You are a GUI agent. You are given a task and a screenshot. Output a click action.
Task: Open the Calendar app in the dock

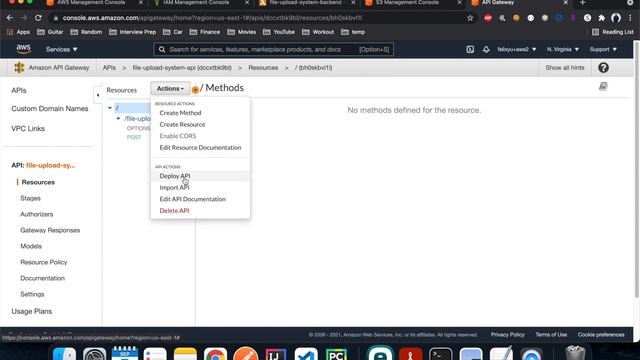(x=124, y=353)
